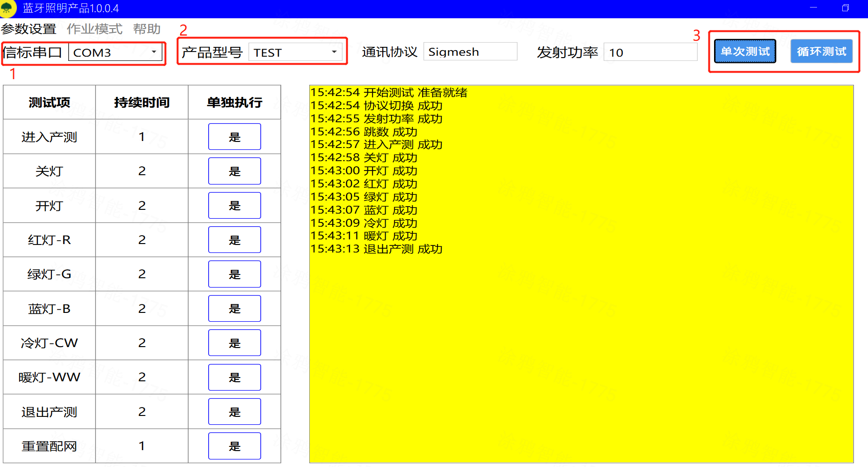Click the 发射功率 label

coord(567,52)
